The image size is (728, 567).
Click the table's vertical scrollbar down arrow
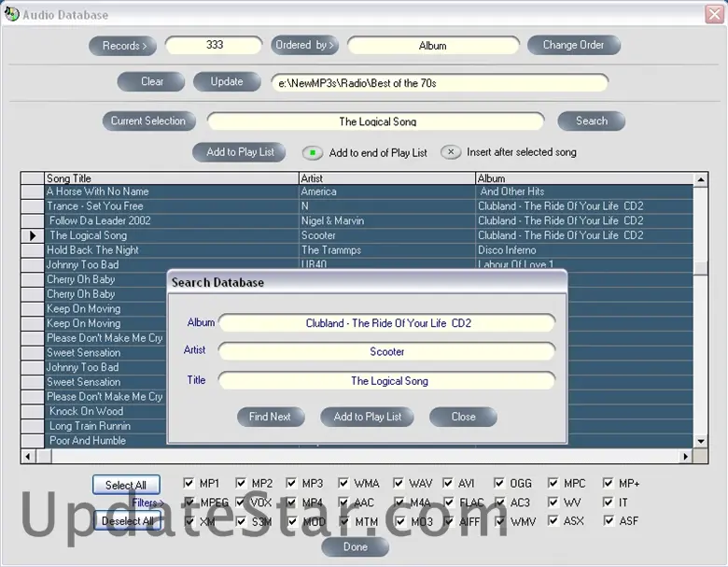701,441
